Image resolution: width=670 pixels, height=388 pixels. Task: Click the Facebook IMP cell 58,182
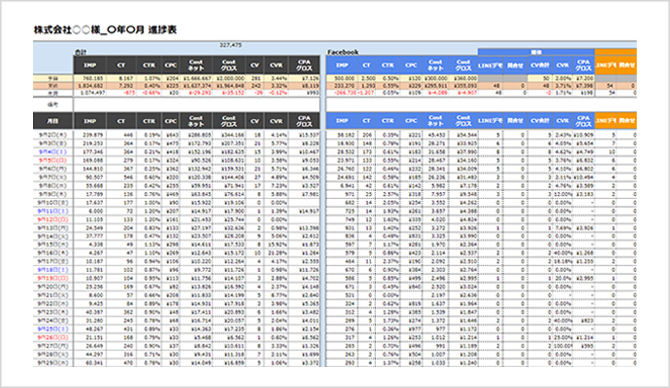click(x=342, y=135)
